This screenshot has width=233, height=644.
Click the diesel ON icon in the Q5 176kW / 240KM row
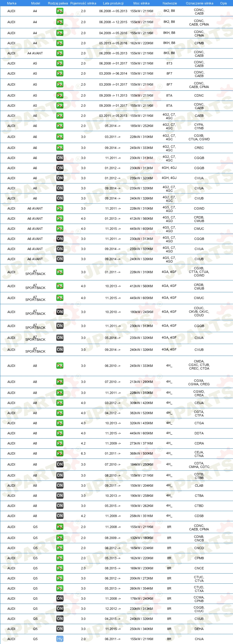click(x=60, y=599)
